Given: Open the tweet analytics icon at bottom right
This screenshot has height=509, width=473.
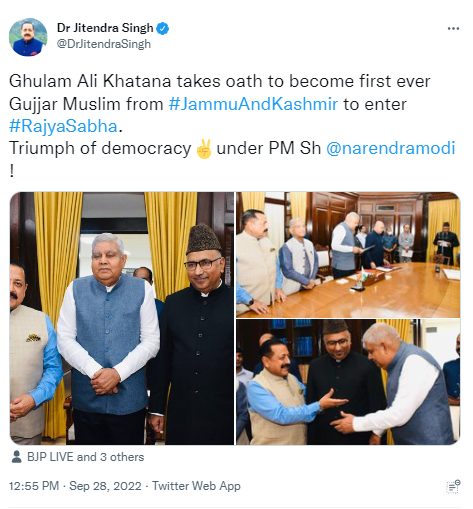Looking at the screenshot, I should pyautogui.click(x=453, y=487).
